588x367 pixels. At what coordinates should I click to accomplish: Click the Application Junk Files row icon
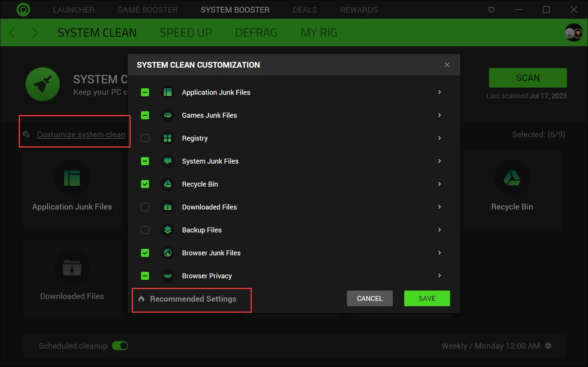pyautogui.click(x=168, y=92)
